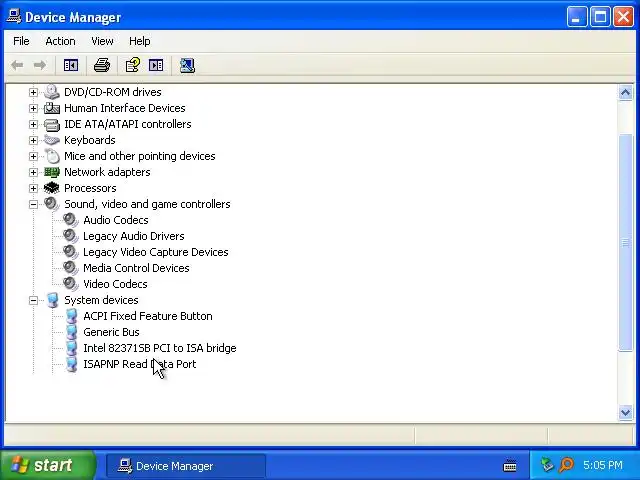Select ACPI Fixed Feature Button
640x480 pixels.
[148, 316]
